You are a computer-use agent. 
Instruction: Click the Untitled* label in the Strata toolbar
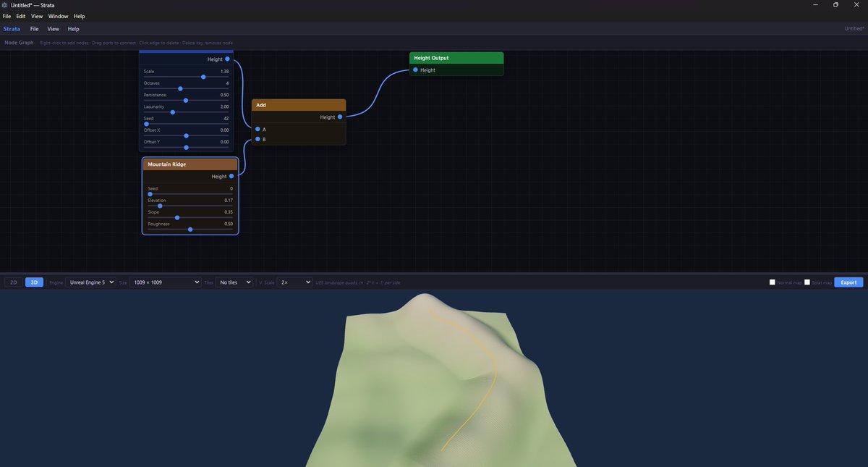[854, 29]
